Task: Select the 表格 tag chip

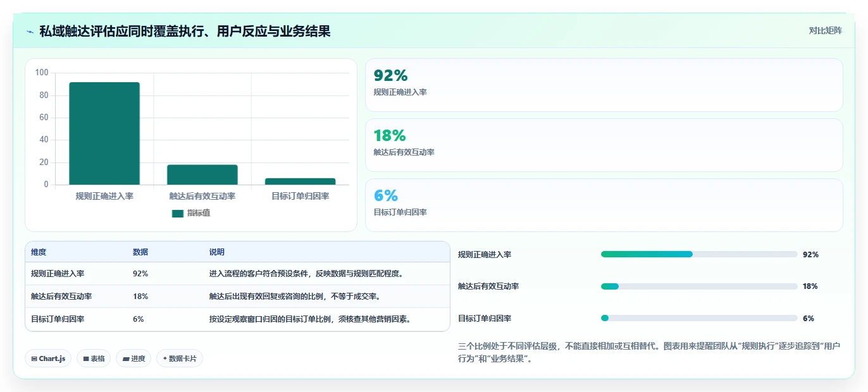Action: pos(94,358)
